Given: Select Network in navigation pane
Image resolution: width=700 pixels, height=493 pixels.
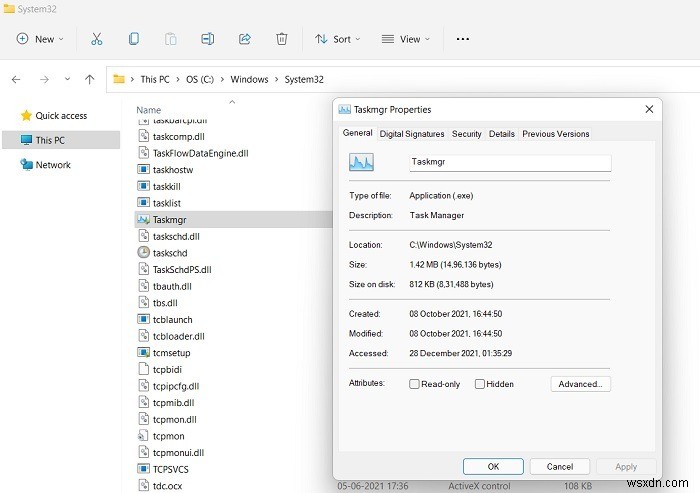Looking at the screenshot, I should point(46,165).
